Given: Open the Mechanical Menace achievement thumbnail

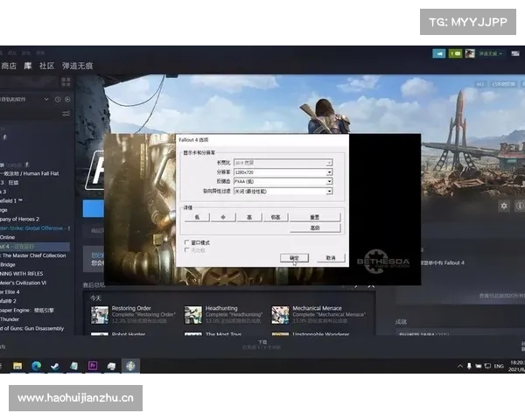Looking at the screenshot, I should pyautogui.click(x=280, y=314).
